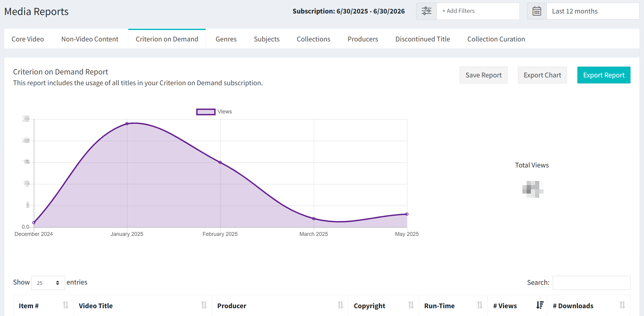Click the February 2025 chart data point

pyautogui.click(x=220, y=162)
